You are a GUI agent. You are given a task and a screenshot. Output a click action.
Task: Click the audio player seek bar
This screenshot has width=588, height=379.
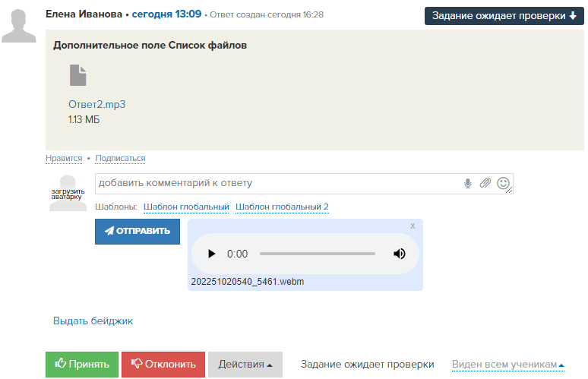point(318,254)
